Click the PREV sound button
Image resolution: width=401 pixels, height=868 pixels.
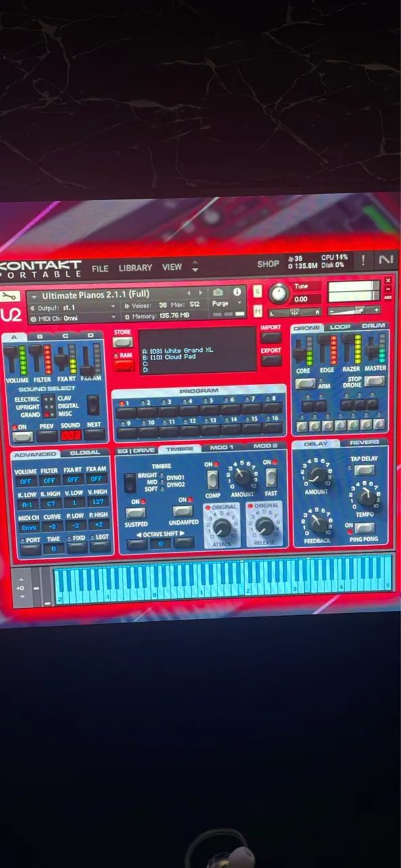coord(46,436)
